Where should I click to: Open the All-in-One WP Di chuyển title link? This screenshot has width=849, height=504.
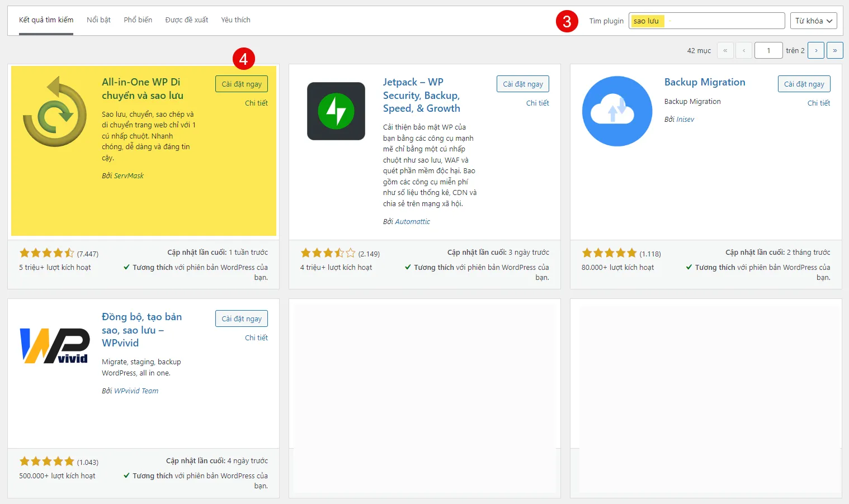click(x=143, y=89)
